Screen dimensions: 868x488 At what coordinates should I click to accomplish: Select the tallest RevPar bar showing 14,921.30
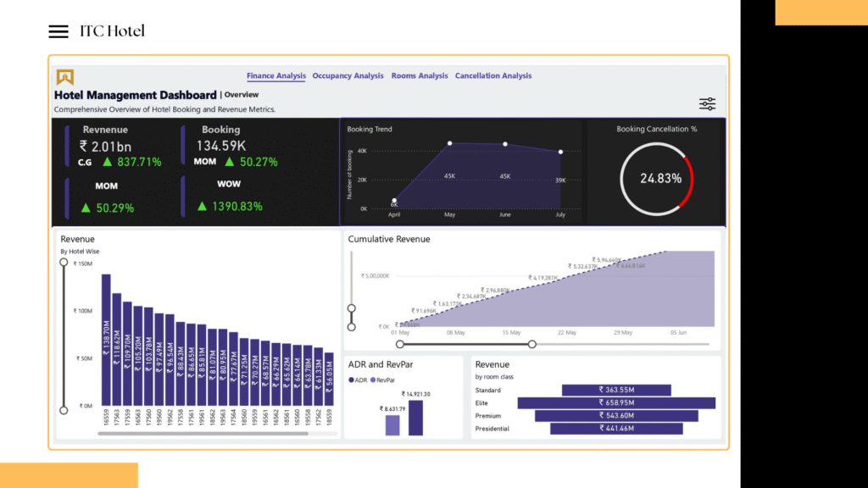click(415, 418)
